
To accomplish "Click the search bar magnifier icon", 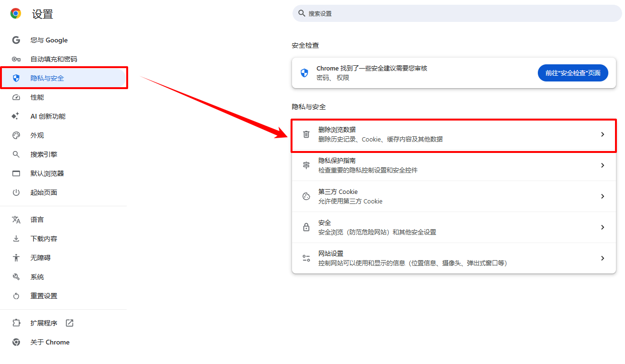I will pos(302,13).
